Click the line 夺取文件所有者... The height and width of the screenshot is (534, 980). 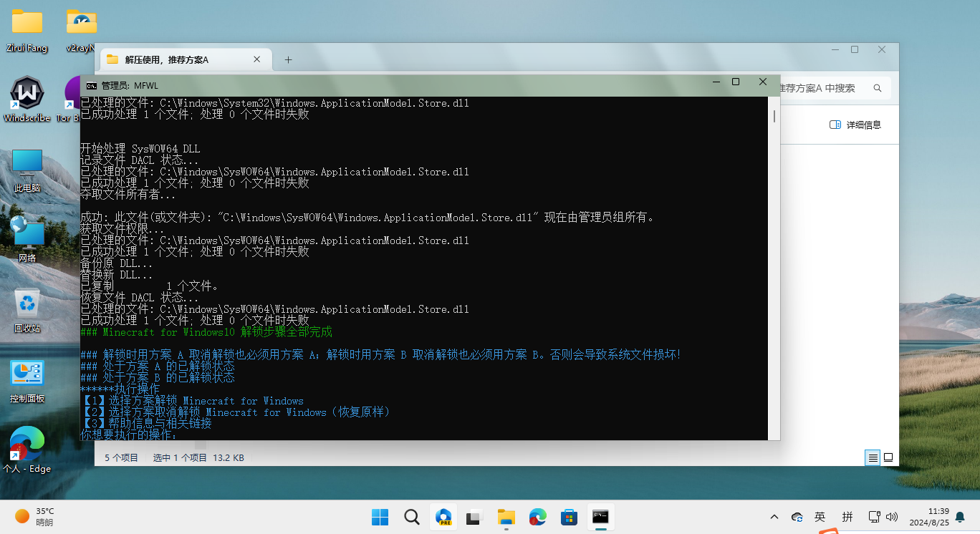click(128, 195)
